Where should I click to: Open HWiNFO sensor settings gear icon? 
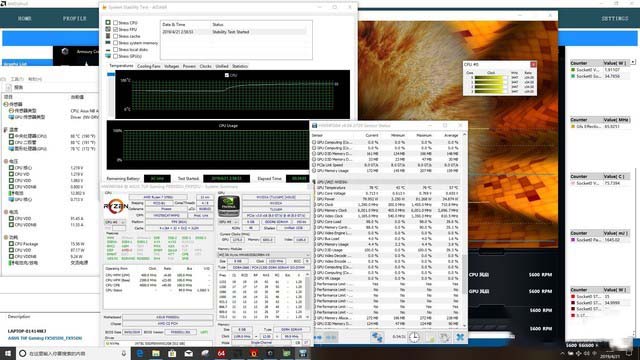tap(444, 337)
